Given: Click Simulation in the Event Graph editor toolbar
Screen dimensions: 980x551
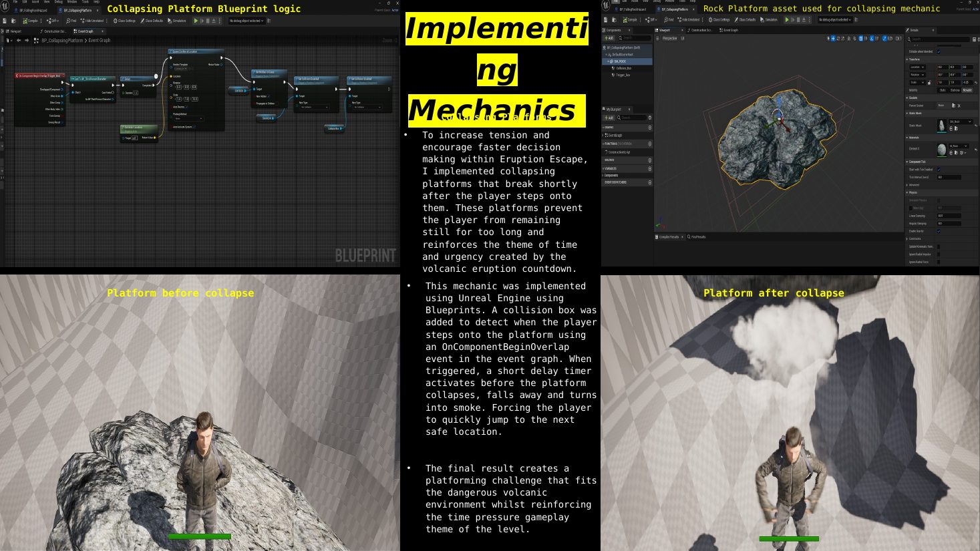Looking at the screenshot, I should [x=177, y=21].
